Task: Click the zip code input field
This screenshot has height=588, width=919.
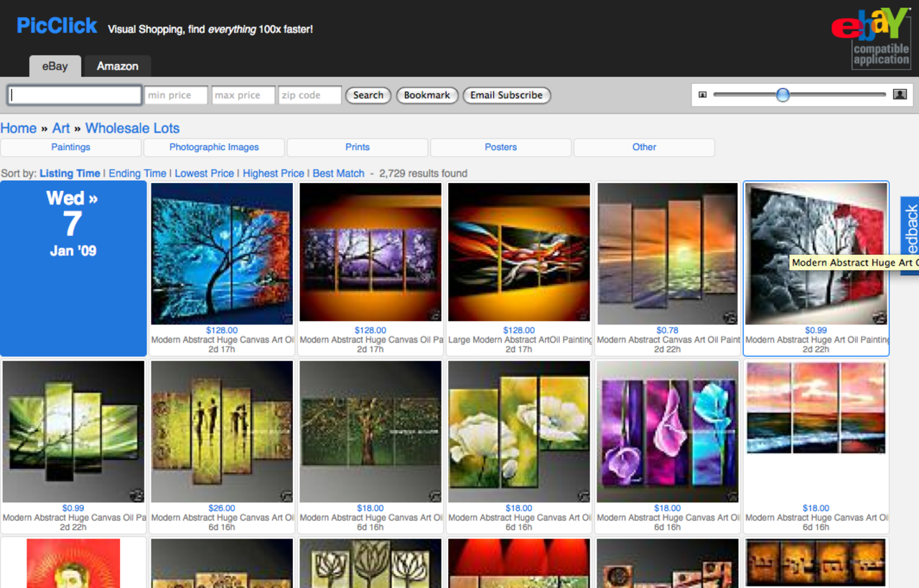Action: click(x=309, y=95)
